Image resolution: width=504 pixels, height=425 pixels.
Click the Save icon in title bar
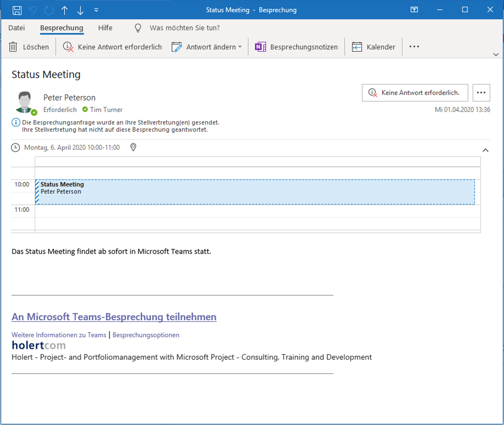[17, 10]
